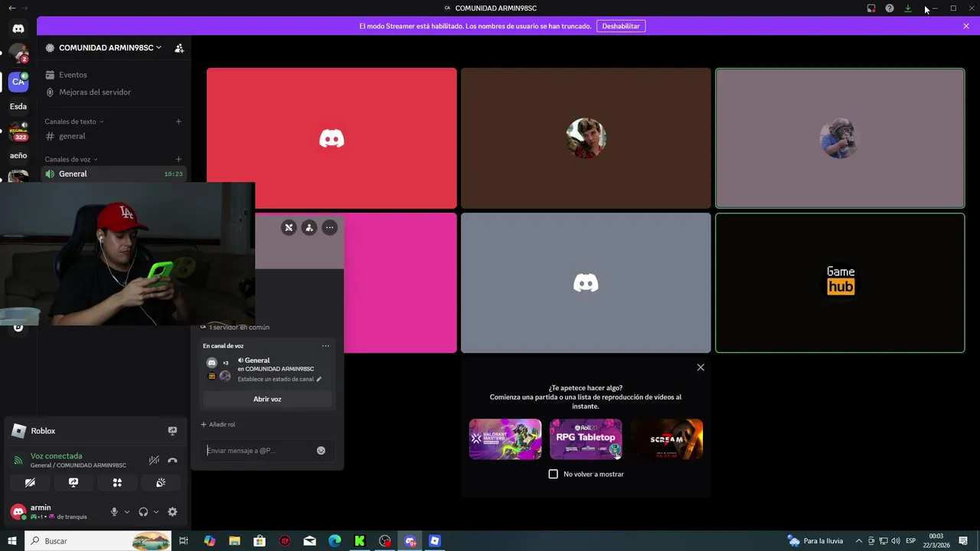Image resolution: width=980 pixels, height=551 pixels.
Task: Toggle headphones deafen
Action: [143, 511]
